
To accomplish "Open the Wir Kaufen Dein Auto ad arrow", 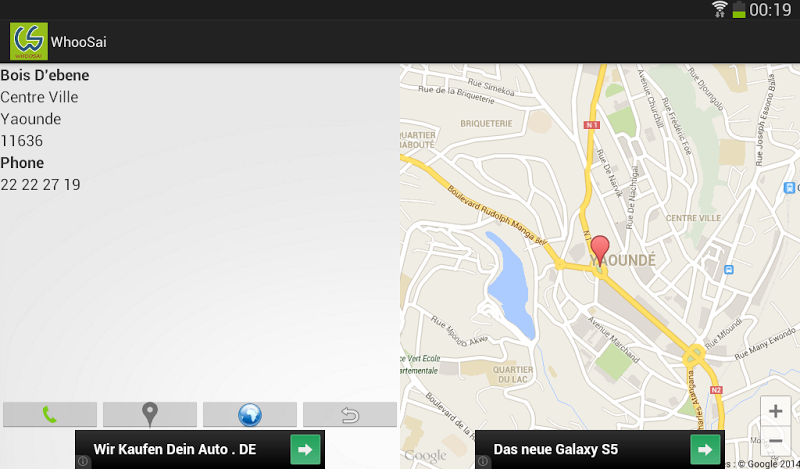I will (x=305, y=449).
